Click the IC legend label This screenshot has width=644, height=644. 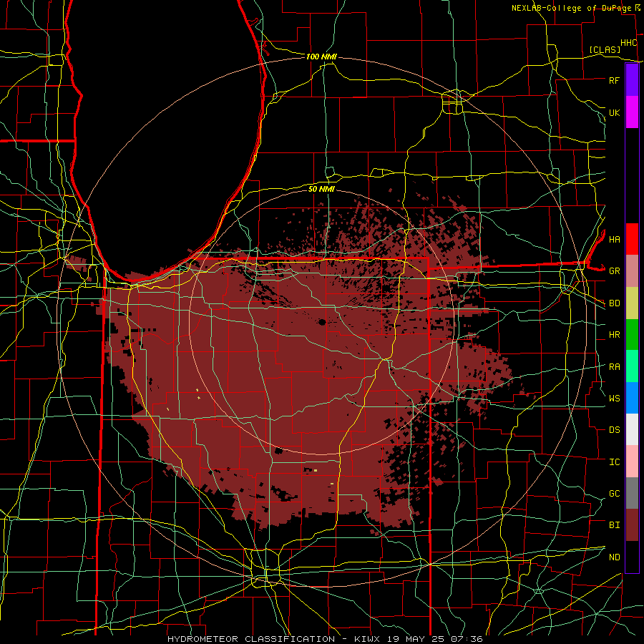pyautogui.click(x=615, y=462)
